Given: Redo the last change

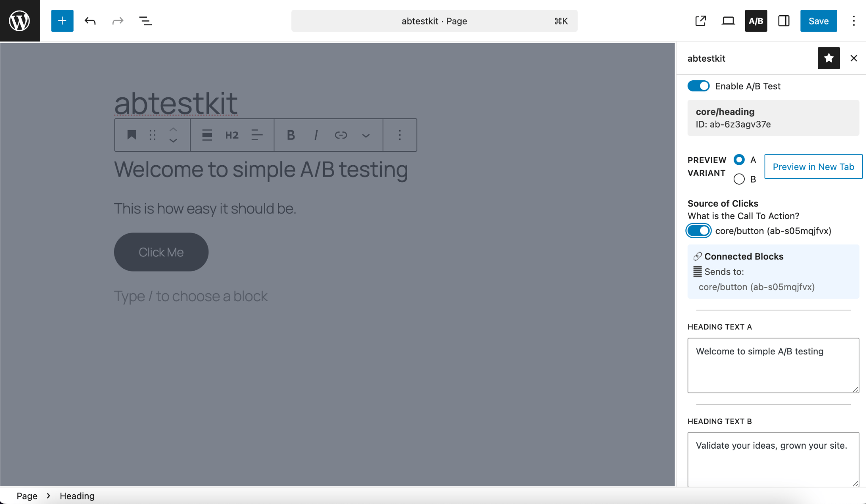Looking at the screenshot, I should point(118,21).
